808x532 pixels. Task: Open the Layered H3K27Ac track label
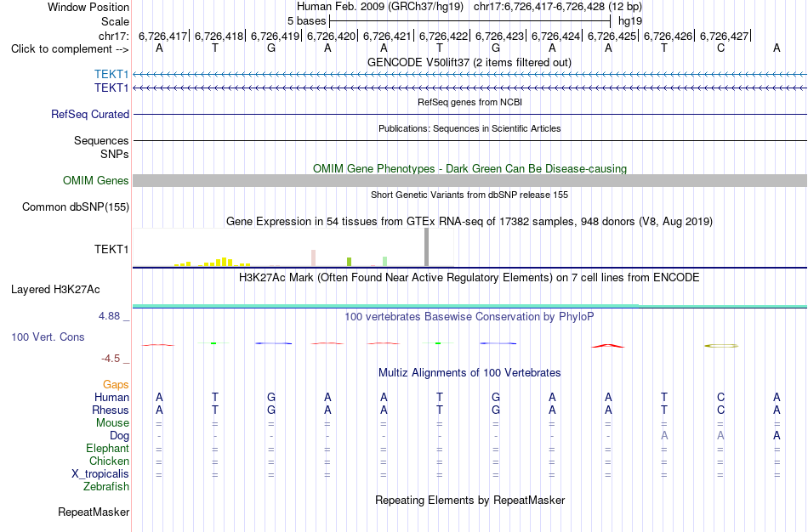(x=55, y=290)
